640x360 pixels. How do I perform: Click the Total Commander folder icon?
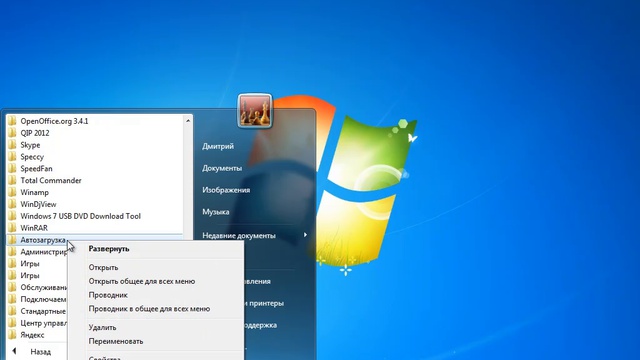point(12,180)
